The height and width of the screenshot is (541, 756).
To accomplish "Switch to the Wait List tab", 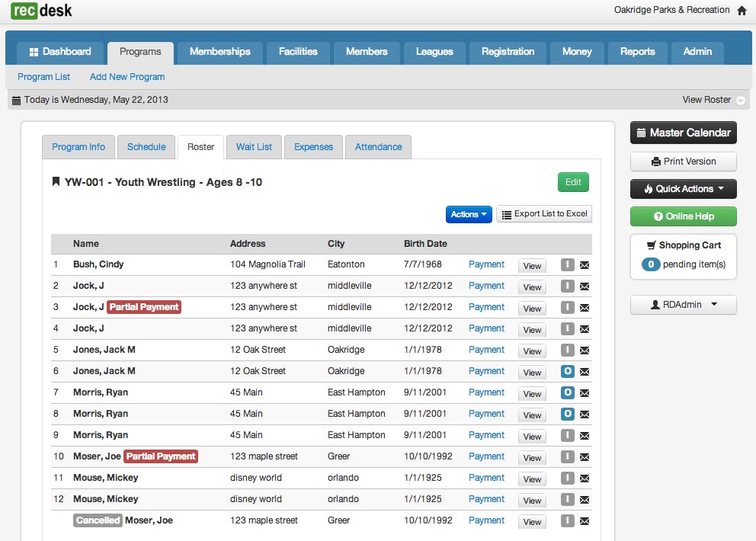I will point(254,146).
